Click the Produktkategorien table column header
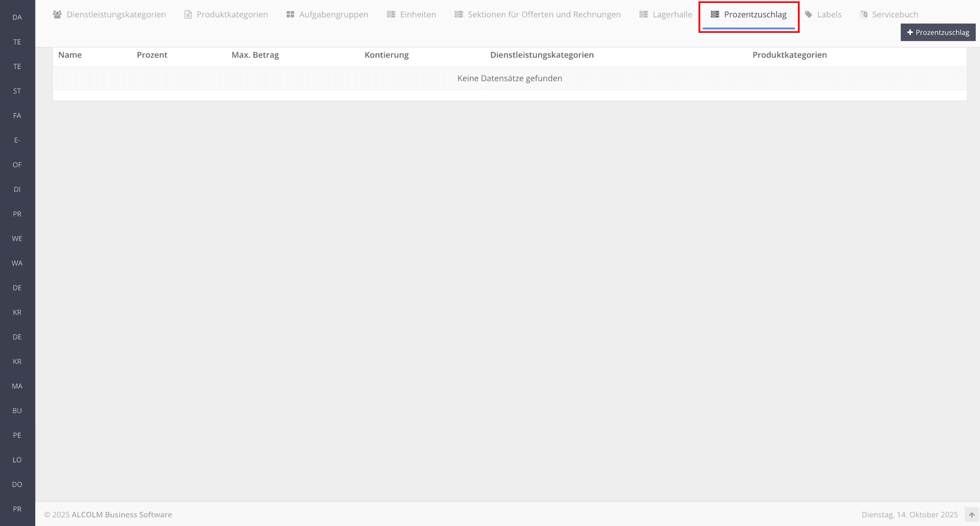Image resolution: width=980 pixels, height=526 pixels. [790, 55]
